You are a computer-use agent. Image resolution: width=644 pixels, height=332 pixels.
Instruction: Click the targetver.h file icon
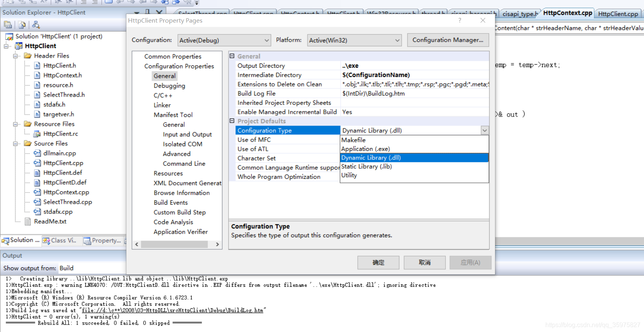(37, 114)
